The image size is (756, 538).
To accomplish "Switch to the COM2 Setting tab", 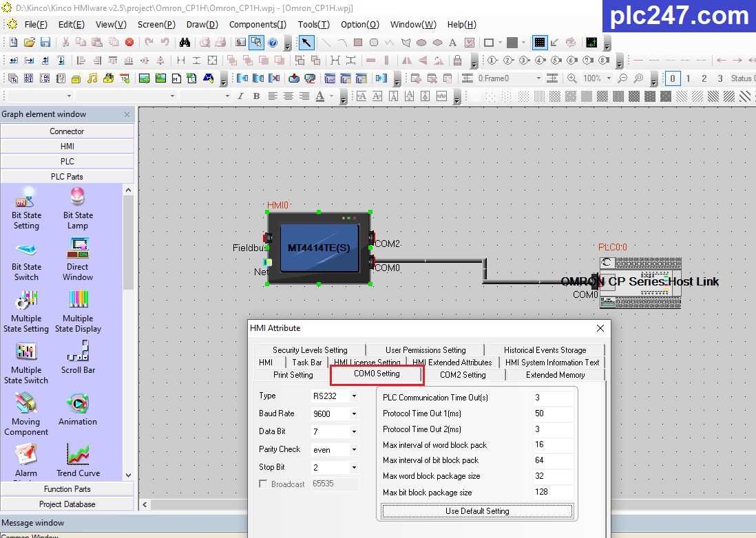I will pyautogui.click(x=463, y=375).
